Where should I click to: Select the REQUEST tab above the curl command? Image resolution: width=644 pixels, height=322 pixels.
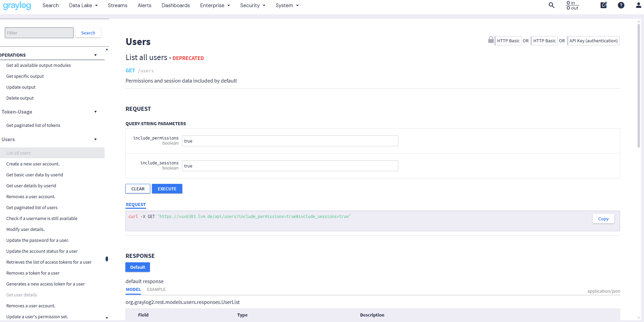click(136, 205)
